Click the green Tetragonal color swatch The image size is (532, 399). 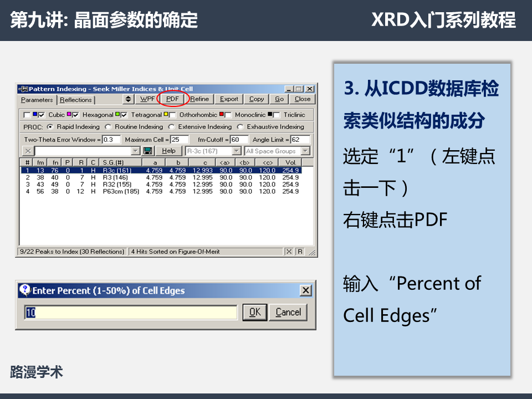click(x=117, y=114)
